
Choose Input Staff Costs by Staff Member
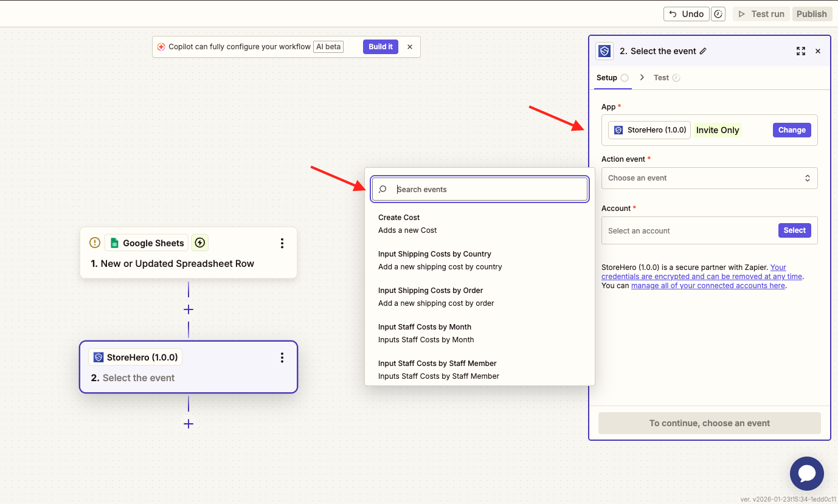480,370
